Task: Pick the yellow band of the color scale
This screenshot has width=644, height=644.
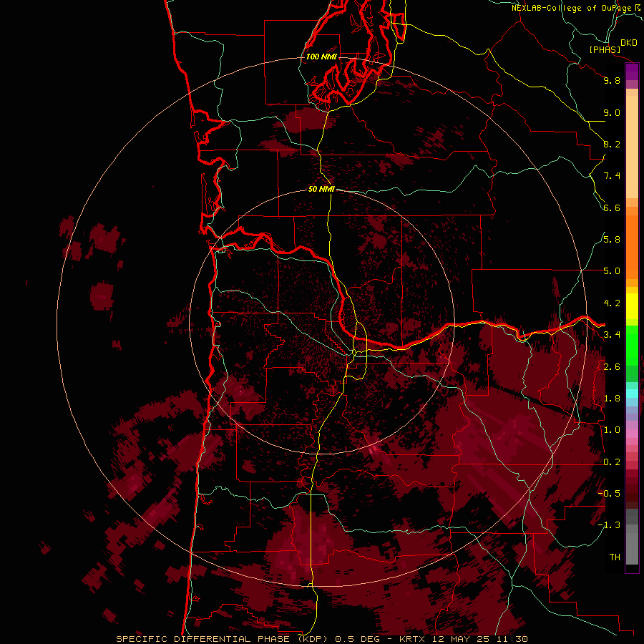Action: click(x=632, y=306)
